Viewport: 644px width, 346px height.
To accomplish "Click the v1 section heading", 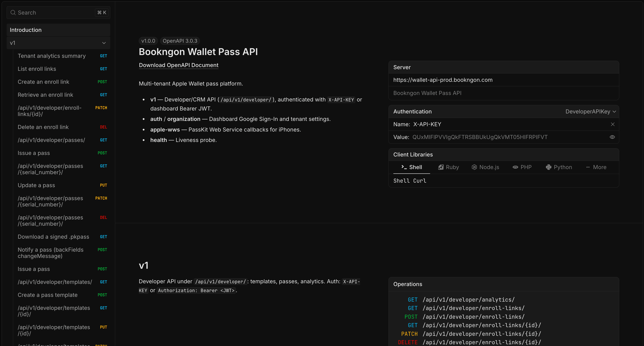I will tap(144, 266).
